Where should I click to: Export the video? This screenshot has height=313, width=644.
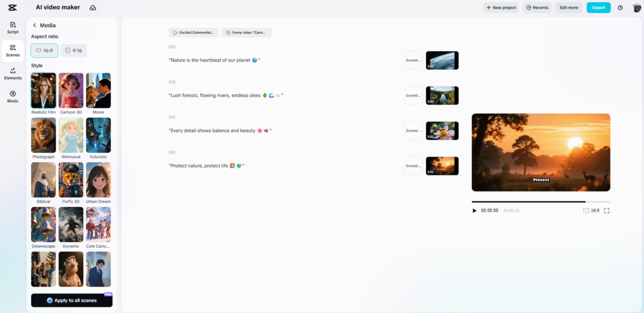599,8
